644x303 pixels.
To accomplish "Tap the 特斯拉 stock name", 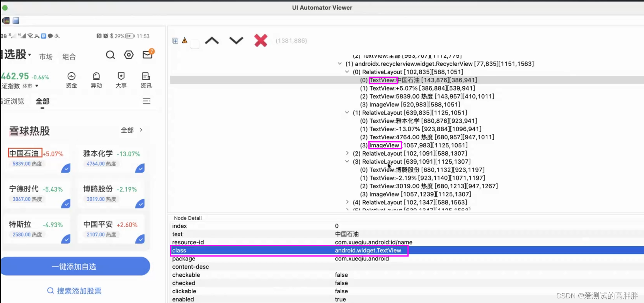I will (20, 224).
